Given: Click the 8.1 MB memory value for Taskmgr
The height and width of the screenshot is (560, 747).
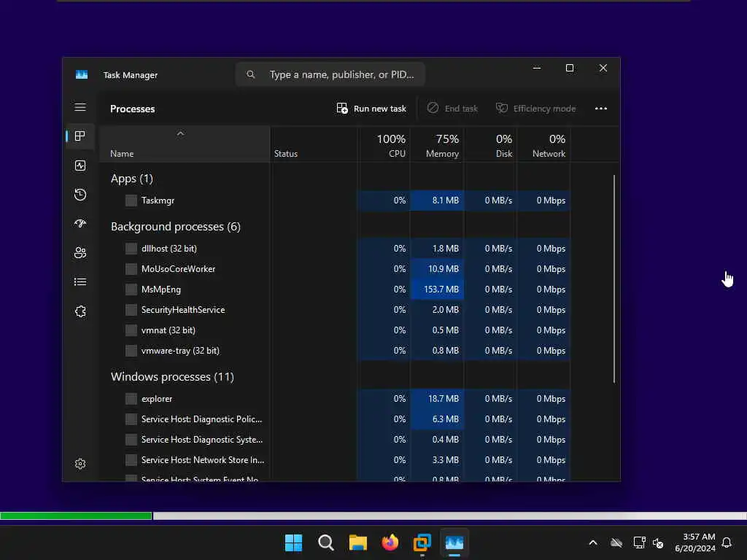Looking at the screenshot, I should click(x=437, y=201).
